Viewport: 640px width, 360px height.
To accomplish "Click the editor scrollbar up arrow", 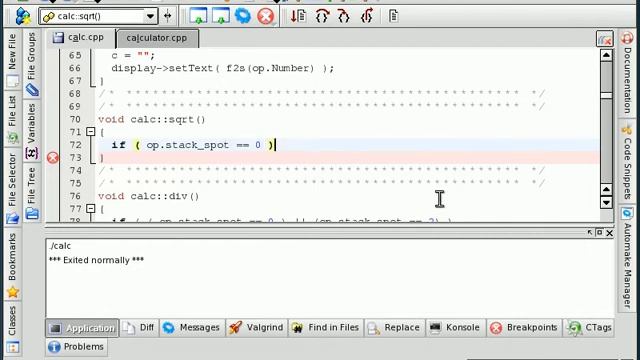I will click(606, 55).
